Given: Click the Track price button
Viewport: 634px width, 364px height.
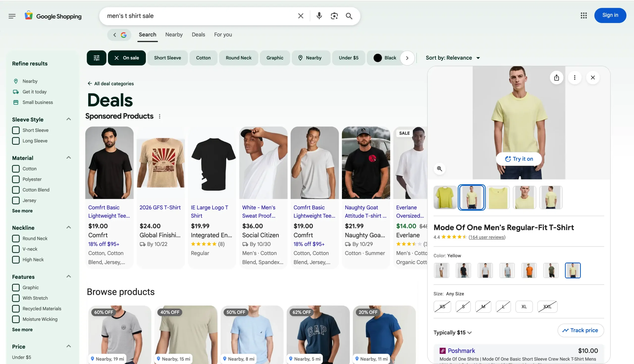Looking at the screenshot, I should pyautogui.click(x=581, y=330).
